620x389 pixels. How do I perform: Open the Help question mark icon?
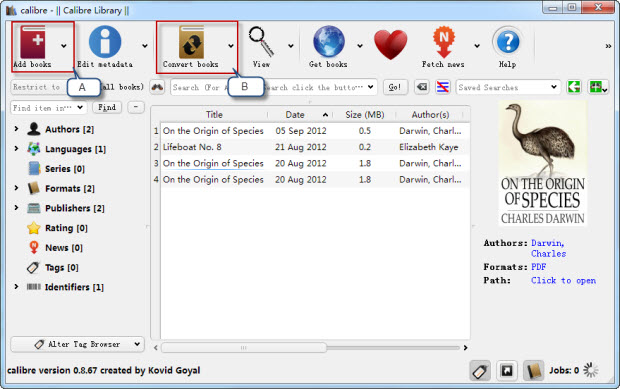tap(508, 42)
